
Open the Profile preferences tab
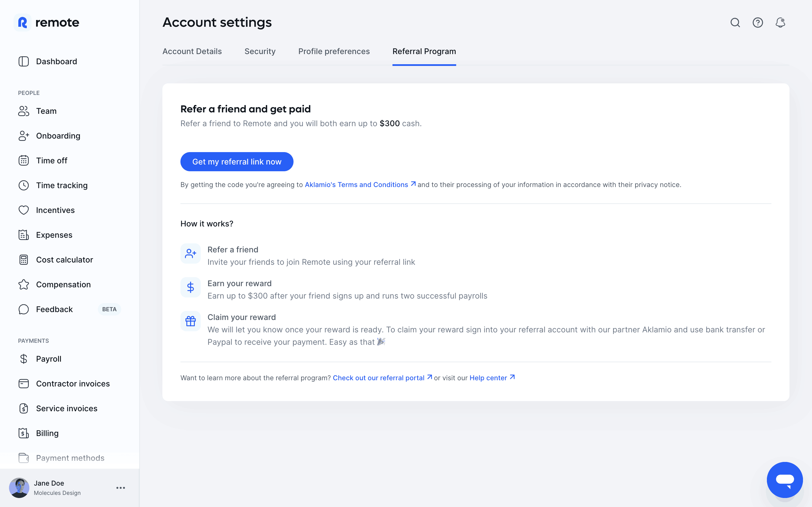[334, 51]
